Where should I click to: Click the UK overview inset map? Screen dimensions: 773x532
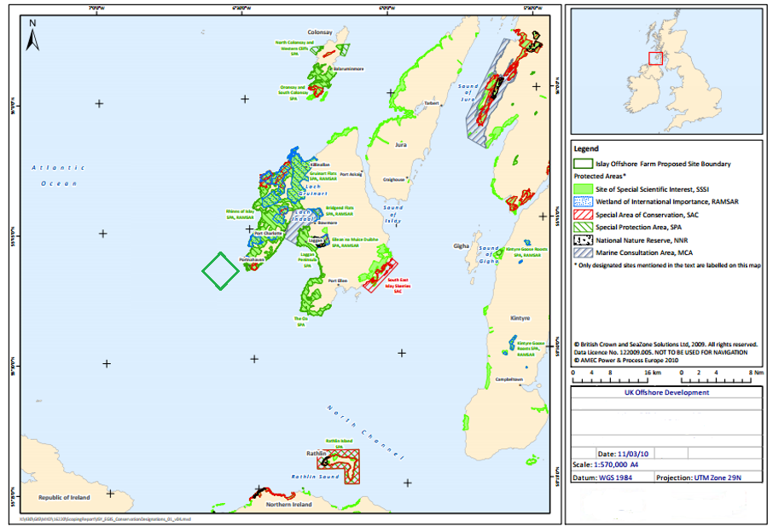pos(666,69)
